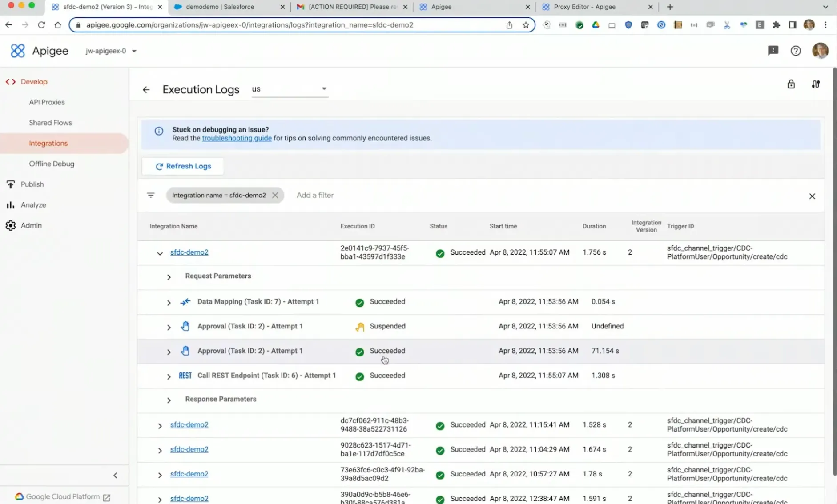Click Refresh Logs button
The width and height of the screenshot is (837, 504).
coord(183,166)
